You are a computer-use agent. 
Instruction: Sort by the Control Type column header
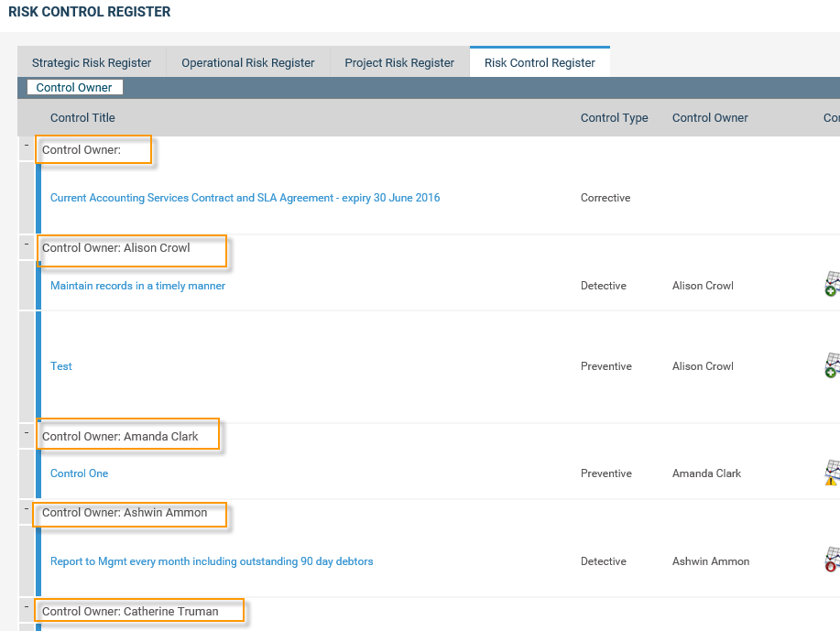coord(614,118)
